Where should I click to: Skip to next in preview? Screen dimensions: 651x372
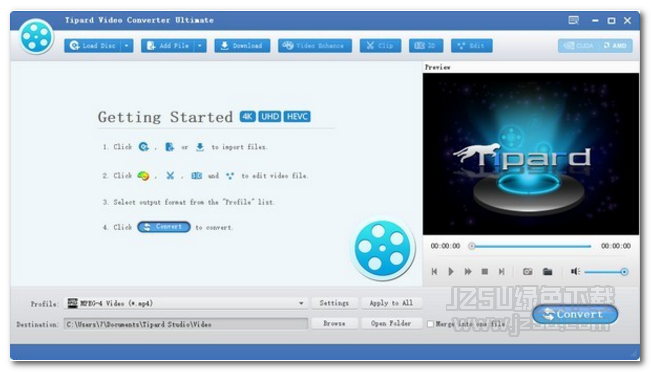point(502,272)
